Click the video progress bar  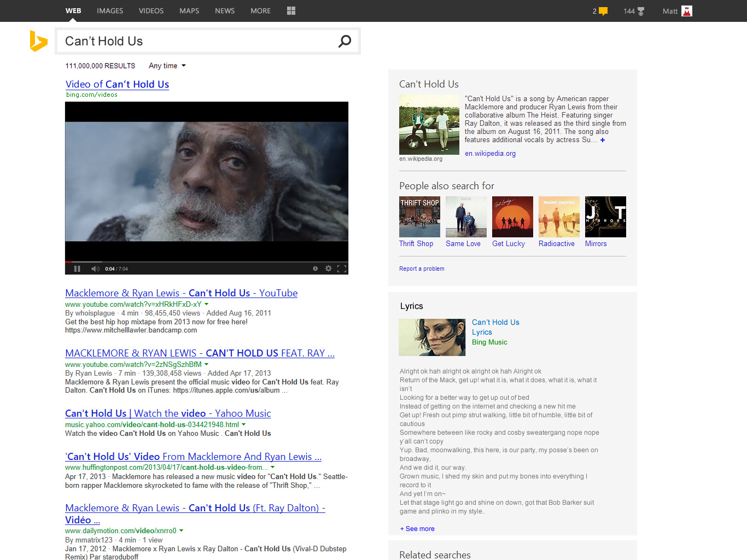(x=207, y=262)
